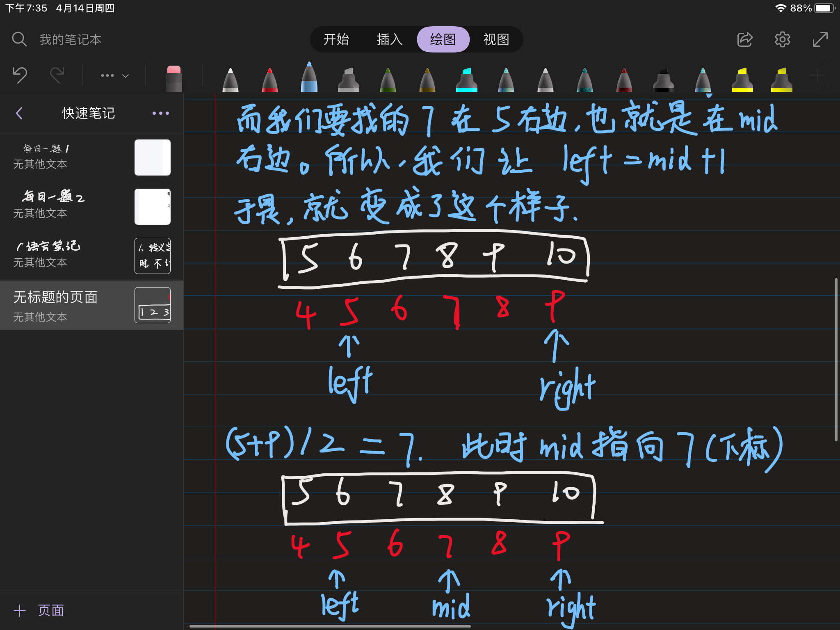Click the redo arrow icon

pos(57,75)
